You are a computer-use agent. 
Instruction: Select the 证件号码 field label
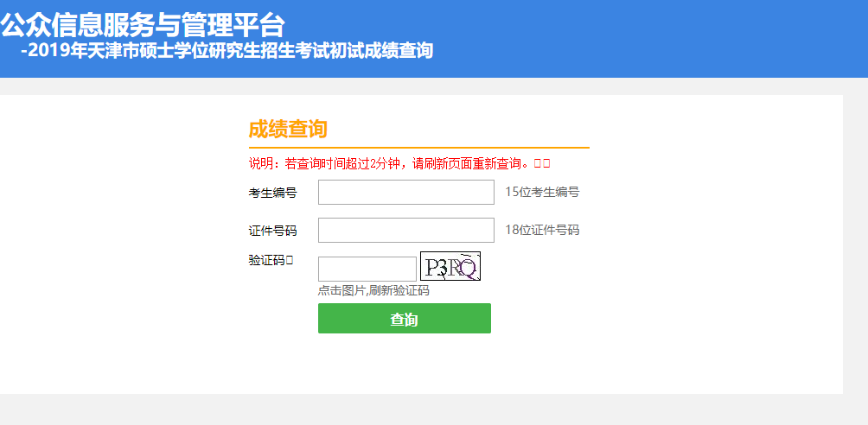pyautogui.click(x=272, y=231)
